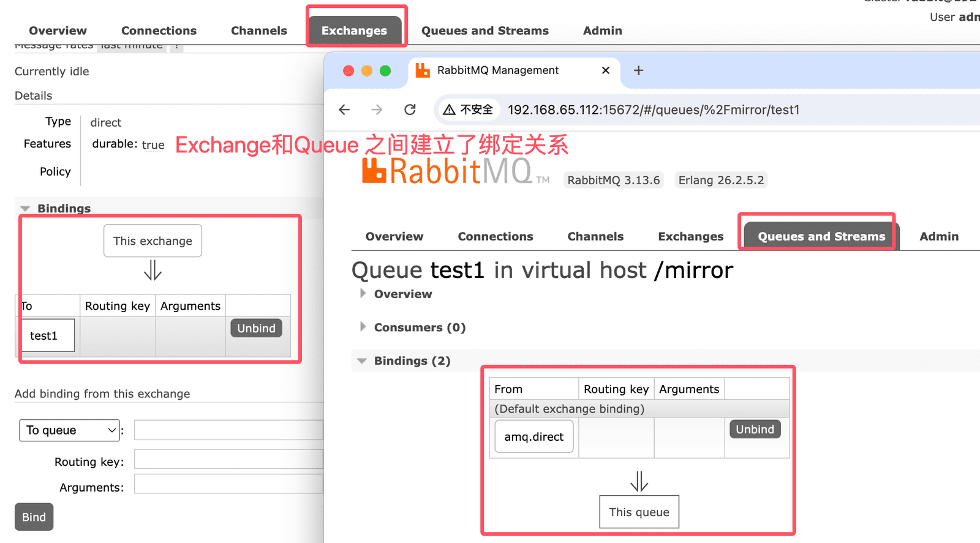The image size is (980, 543).
Task: Click the red macOS close dot
Action: coord(349,70)
